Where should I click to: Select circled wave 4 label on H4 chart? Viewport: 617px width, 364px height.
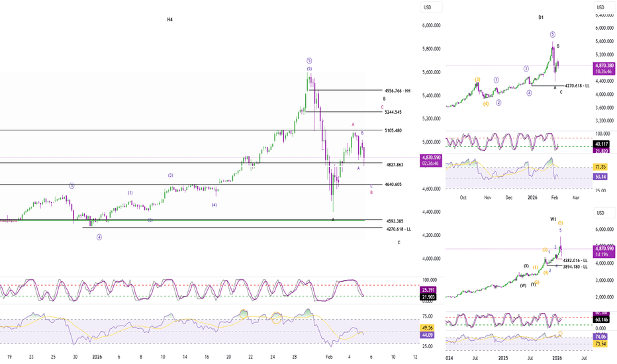tap(99, 238)
